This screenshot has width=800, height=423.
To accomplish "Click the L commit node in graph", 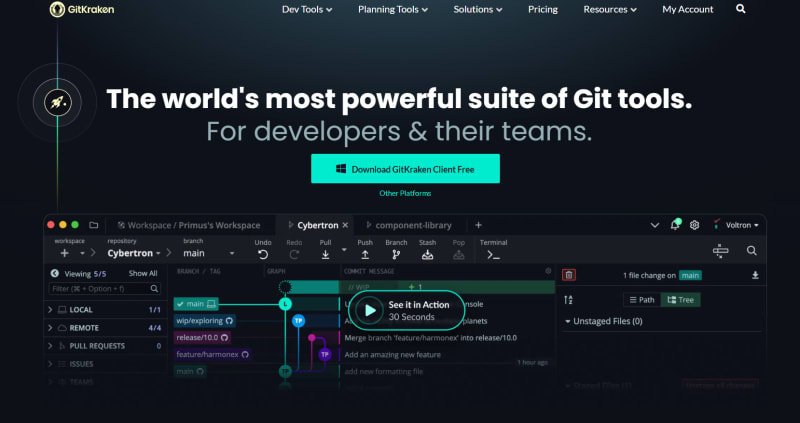I will (x=285, y=304).
